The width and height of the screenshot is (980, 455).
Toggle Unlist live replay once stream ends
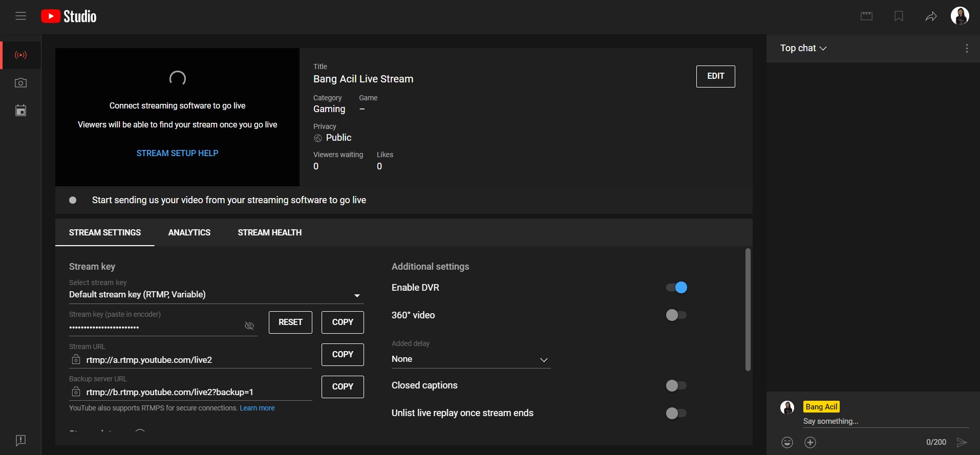click(x=676, y=413)
